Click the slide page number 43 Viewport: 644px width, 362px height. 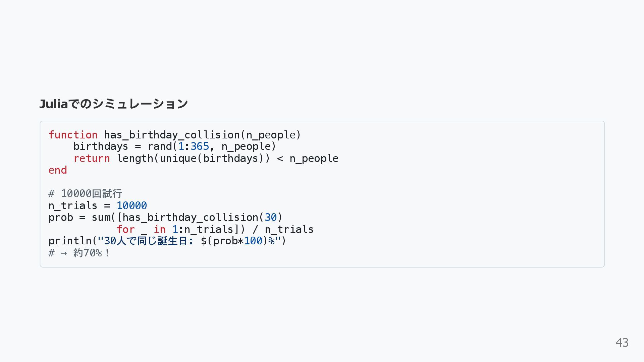click(x=622, y=343)
